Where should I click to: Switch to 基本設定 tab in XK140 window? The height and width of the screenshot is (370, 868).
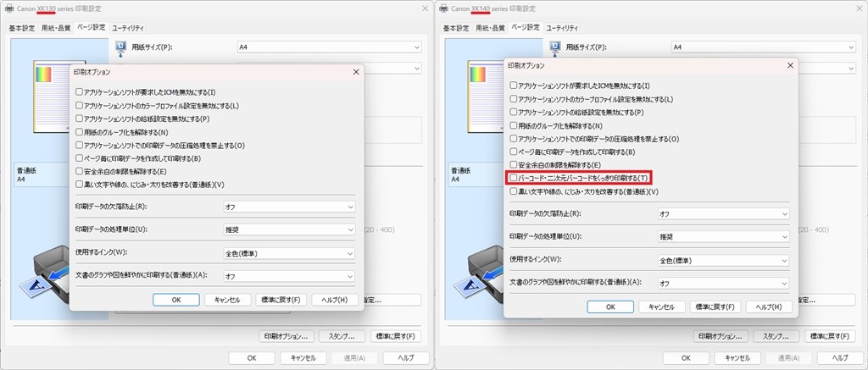pyautogui.click(x=455, y=28)
